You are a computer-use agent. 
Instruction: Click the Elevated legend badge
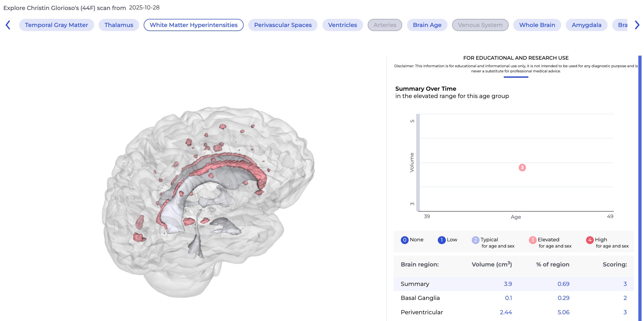[532, 240]
